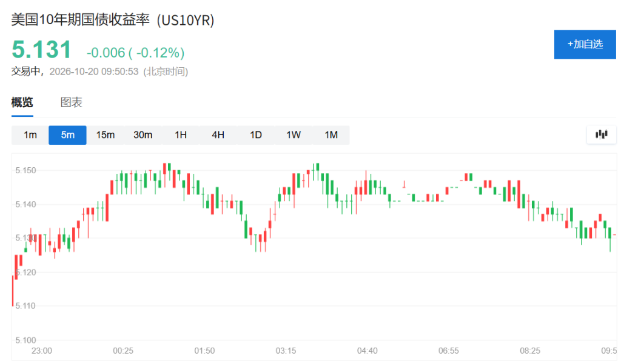The height and width of the screenshot is (364, 621).
Task: Open the 图表 chart tab
Action: pos(72,102)
